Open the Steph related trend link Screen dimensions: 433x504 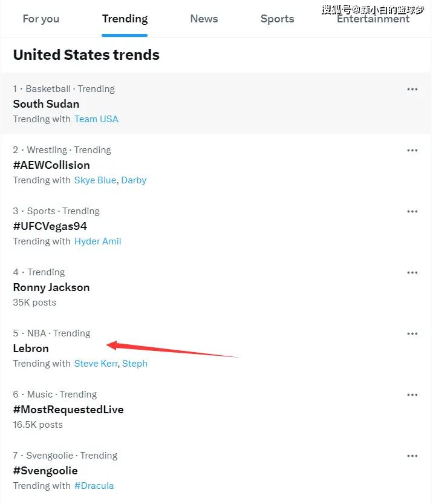[135, 364]
